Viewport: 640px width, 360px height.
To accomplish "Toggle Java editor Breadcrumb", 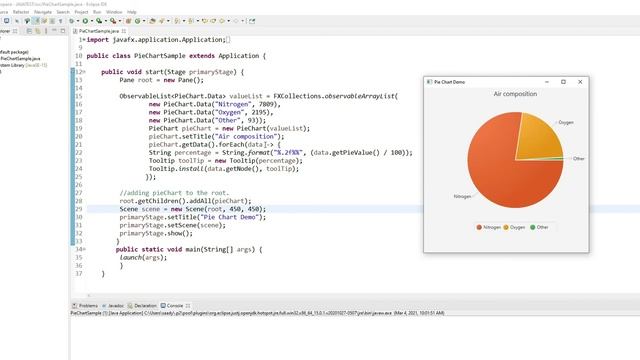I will [x=27, y=21].
